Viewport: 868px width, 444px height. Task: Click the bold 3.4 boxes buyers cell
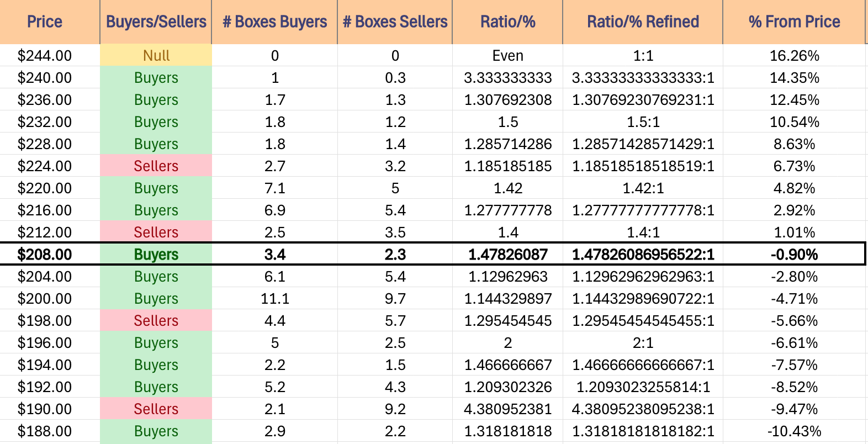click(x=274, y=254)
